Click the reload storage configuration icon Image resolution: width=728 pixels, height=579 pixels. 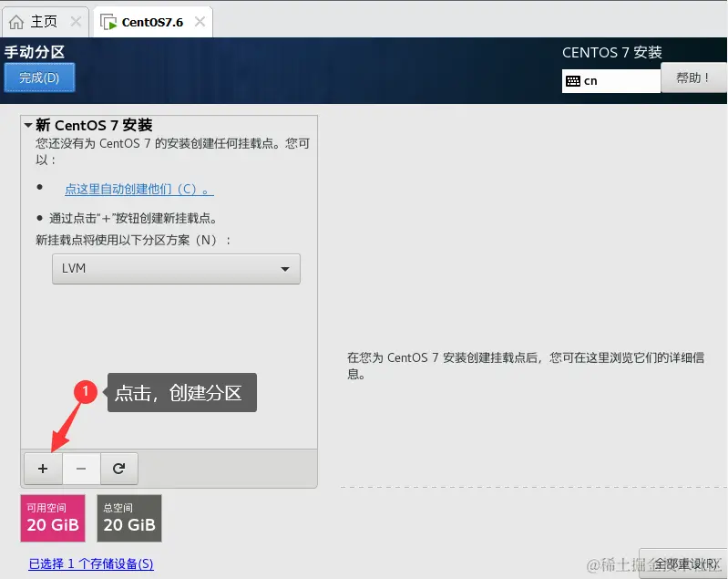(x=118, y=469)
